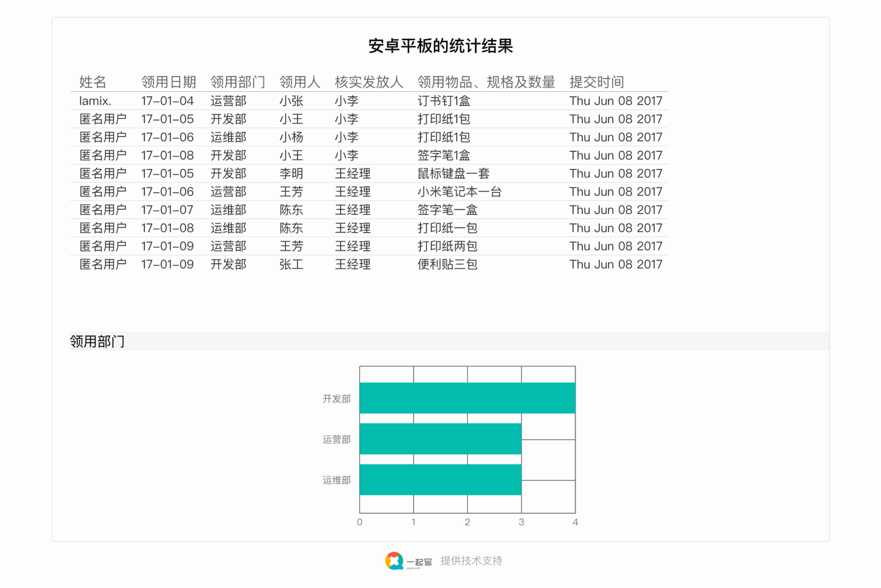
Task: Click the 领用部门 chart section heading
Action: click(x=97, y=341)
